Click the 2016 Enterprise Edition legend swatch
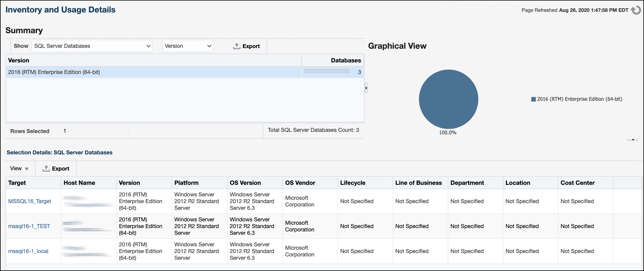The image size is (644, 271). pyautogui.click(x=533, y=99)
